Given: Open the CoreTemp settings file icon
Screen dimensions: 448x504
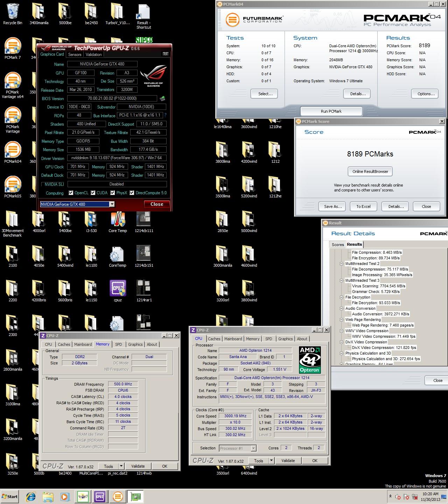Looking at the screenshot, I should coord(118,257).
